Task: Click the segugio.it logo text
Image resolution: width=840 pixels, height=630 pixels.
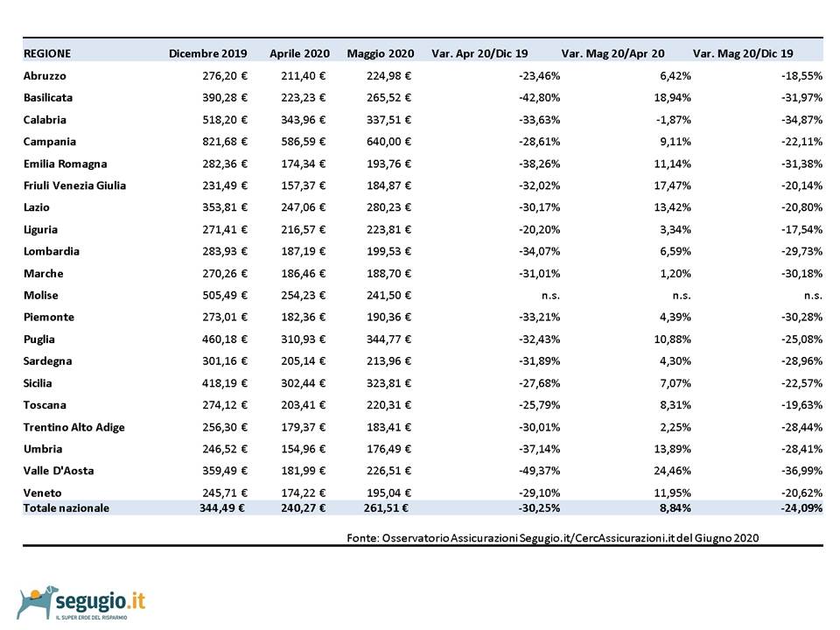Action: pos(100,601)
